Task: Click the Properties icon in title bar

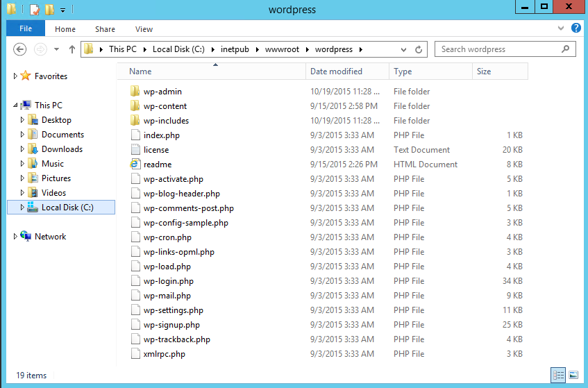Action: [35, 10]
